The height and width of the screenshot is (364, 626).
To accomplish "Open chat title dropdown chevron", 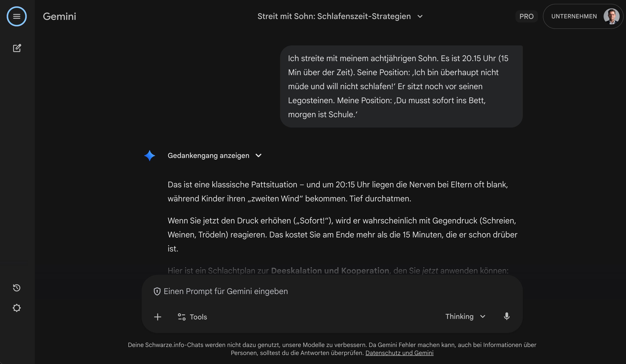I will point(420,16).
